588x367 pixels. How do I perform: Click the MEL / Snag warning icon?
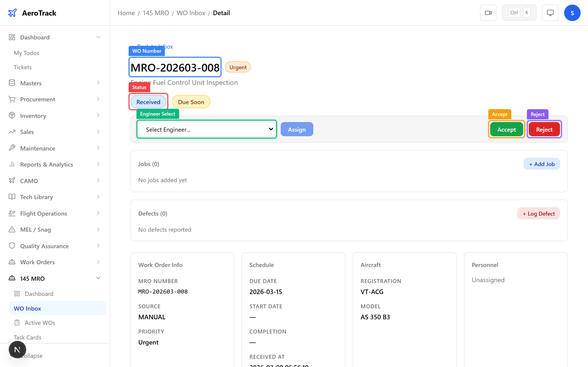[12, 229]
